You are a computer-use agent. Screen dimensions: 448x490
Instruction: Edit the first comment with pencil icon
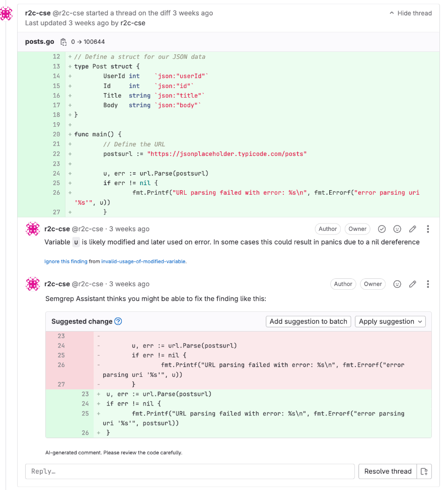coord(413,229)
